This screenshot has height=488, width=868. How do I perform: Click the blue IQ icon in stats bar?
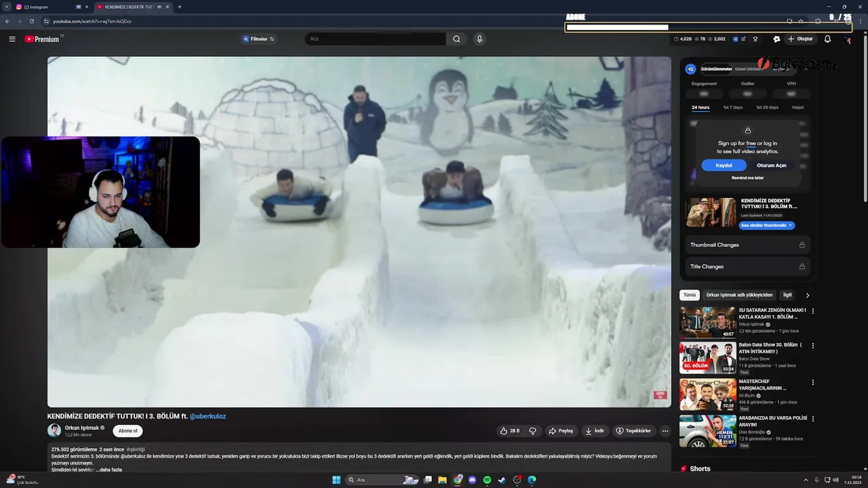[x=736, y=39]
